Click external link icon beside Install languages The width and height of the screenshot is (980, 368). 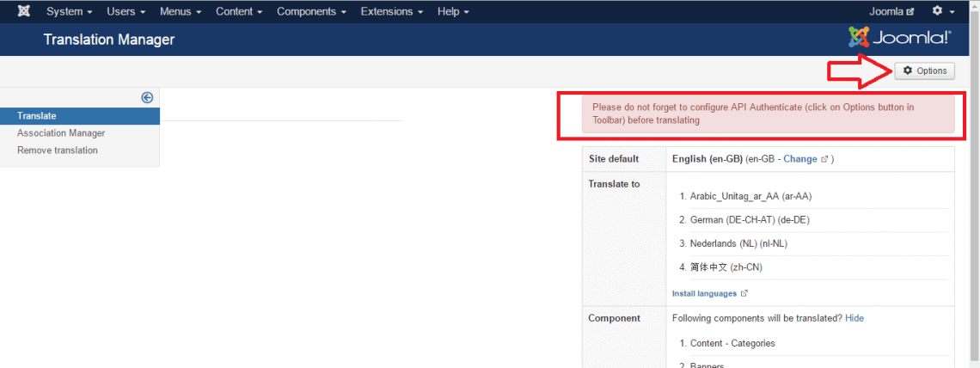pyautogui.click(x=744, y=294)
